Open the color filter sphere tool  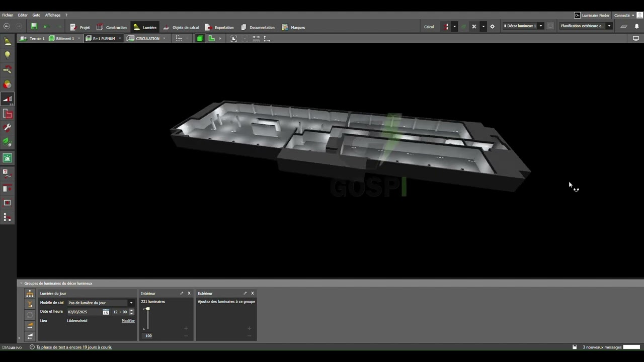coord(8,84)
